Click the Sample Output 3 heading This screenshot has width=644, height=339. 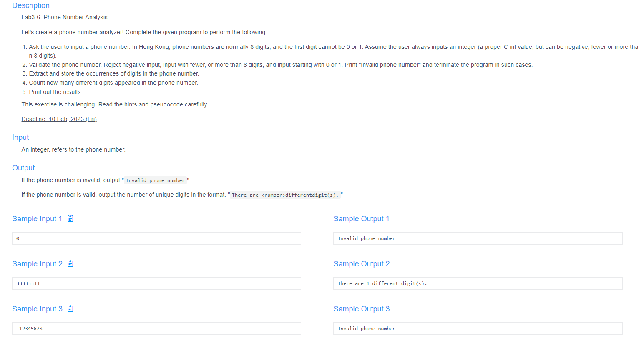[361, 309]
